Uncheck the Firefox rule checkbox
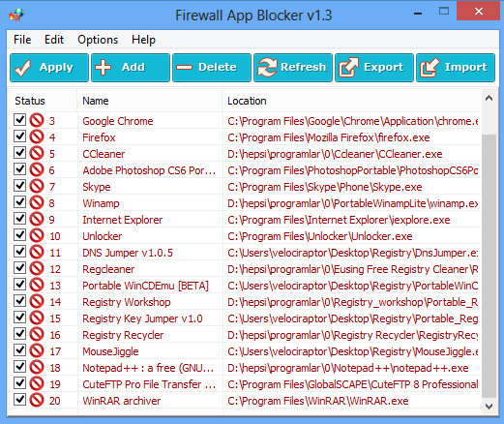Screen dimensions: 504x424 (19, 136)
